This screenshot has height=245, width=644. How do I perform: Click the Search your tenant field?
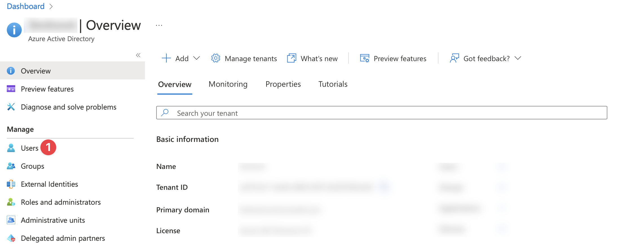point(381,113)
